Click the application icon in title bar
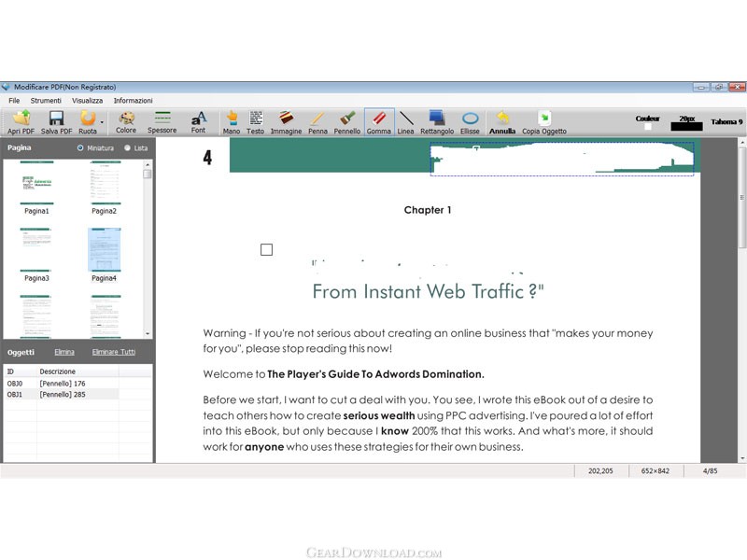This screenshot has width=747, height=560. (x=6, y=87)
